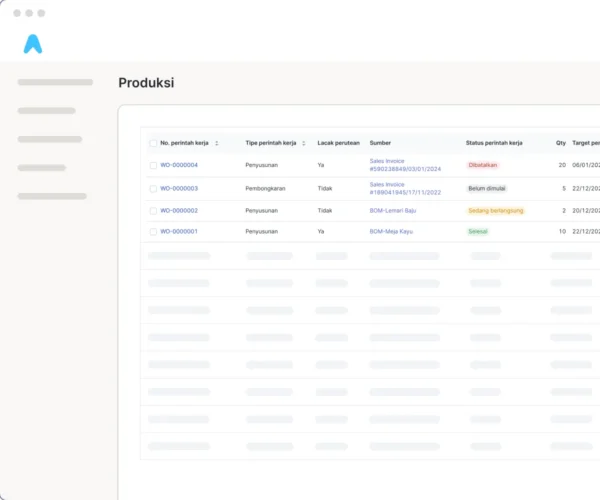Screen dimensions: 600x500
Task: Check the box for WO-0000002
Action: [153, 211]
